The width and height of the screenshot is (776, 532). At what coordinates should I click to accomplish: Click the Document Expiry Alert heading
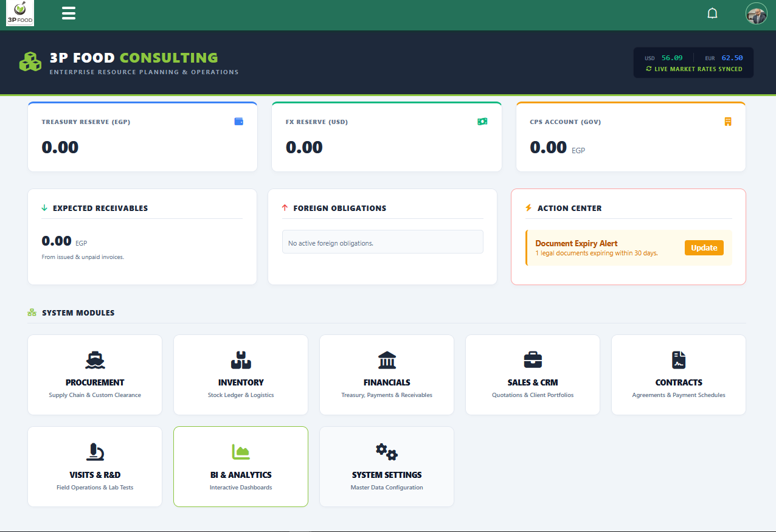point(577,243)
